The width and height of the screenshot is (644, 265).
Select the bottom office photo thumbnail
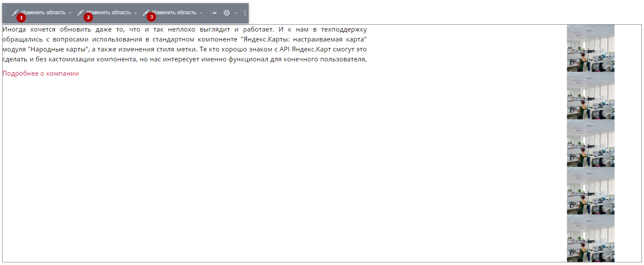tap(590, 238)
